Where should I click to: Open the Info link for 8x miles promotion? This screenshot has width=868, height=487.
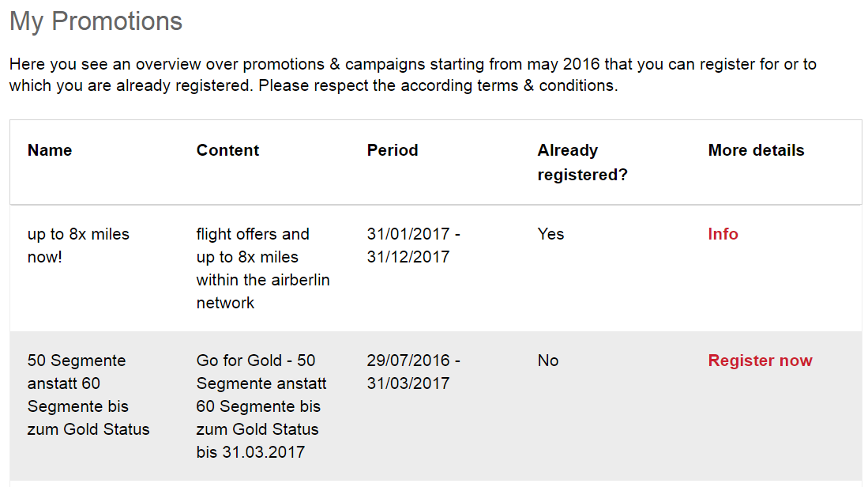723,234
